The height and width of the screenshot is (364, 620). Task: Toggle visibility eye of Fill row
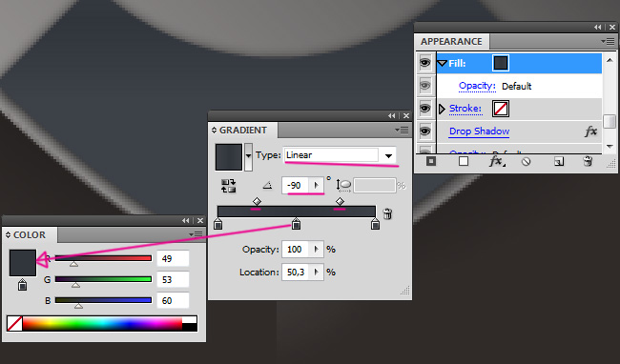(x=425, y=63)
